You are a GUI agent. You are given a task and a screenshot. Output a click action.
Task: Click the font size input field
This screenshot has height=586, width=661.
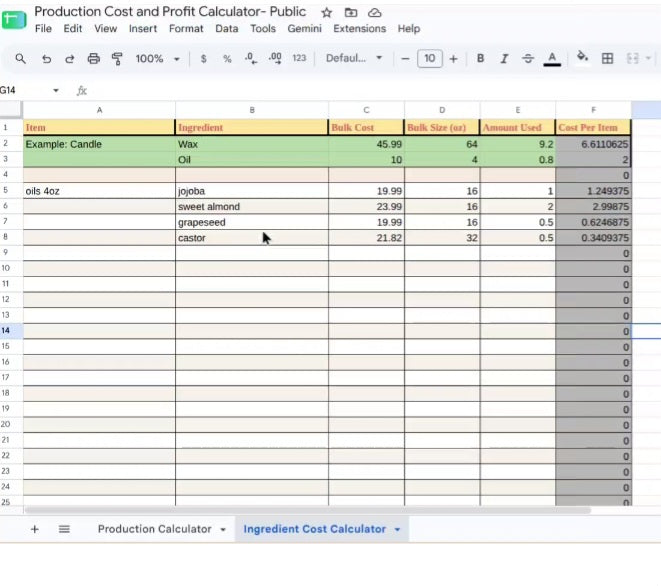430,58
